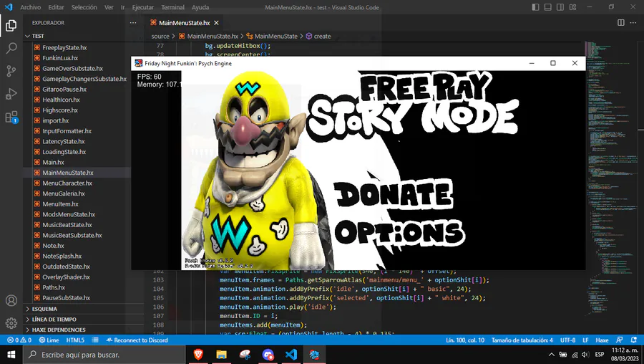The width and height of the screenshot is (644, 364).
Task: Click Reconnect to Discord in status bar
Action: [137, 340]
